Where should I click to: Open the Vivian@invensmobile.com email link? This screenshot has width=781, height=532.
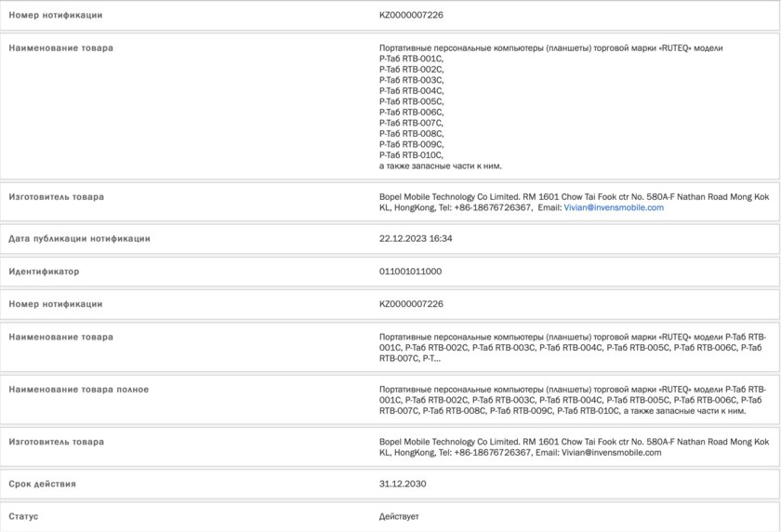point(614,207)
